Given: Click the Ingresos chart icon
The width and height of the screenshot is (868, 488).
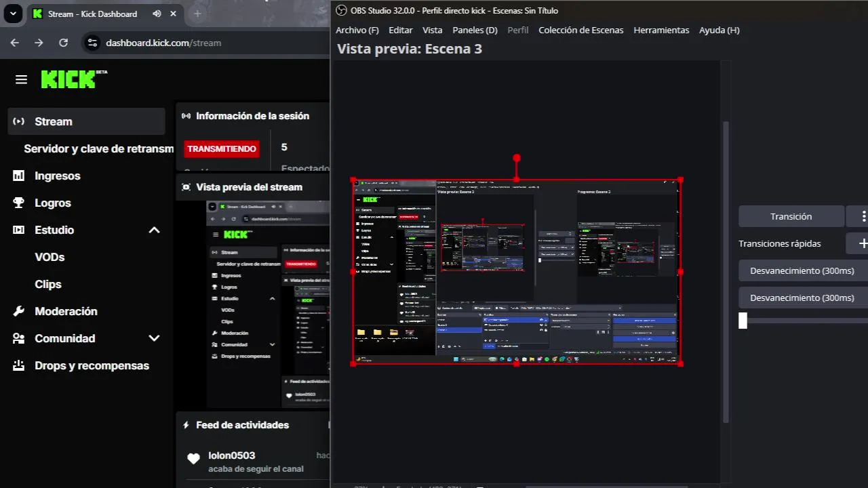Looking at the screenshot, I should 19,176.
